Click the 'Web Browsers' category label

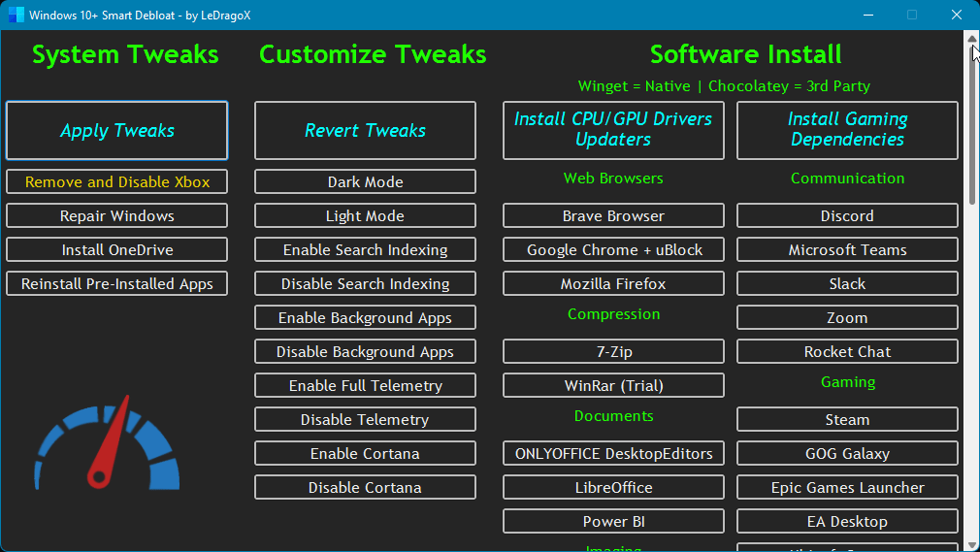[613, 179]
